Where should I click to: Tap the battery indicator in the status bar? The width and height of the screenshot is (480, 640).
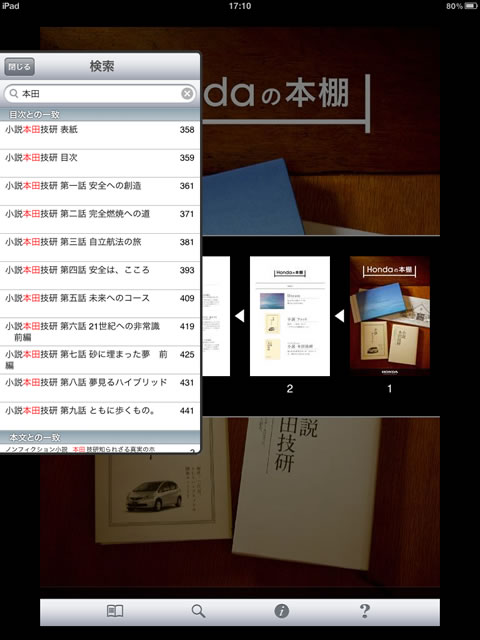471,6
